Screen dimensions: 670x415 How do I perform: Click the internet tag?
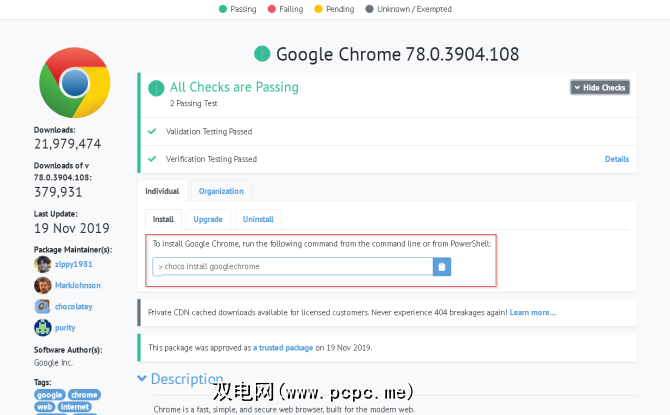tap(75, 407)
